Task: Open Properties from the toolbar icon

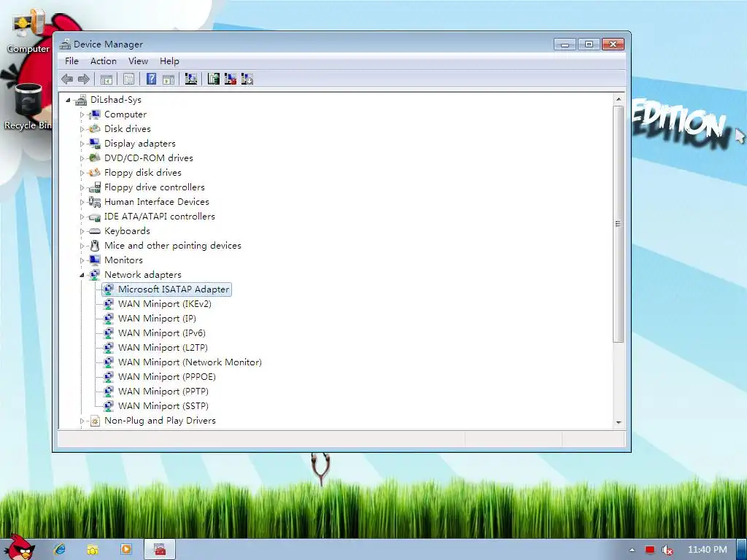Action: pos(128,79)
